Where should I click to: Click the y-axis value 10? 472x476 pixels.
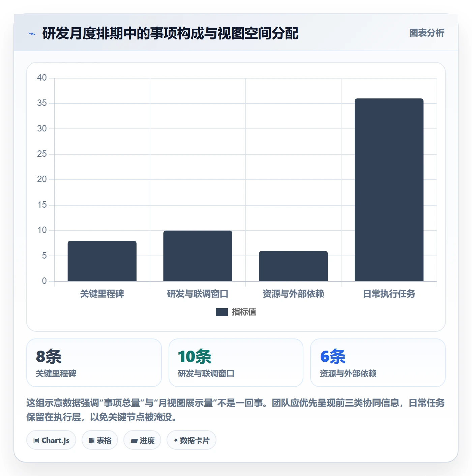click(42, 230)
